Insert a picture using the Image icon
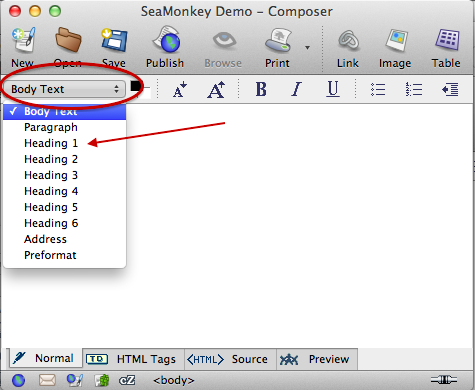 point(396,40)
